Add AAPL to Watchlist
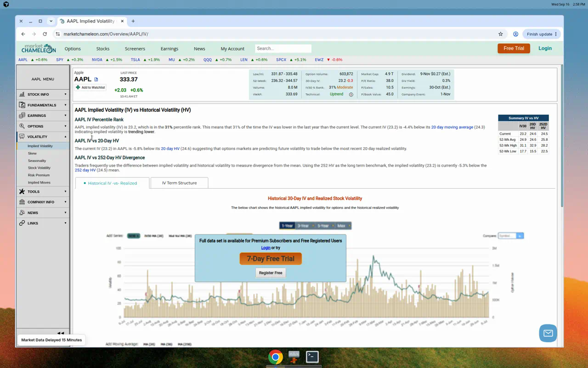This screenshot has height=368, width=588. pyautogui.click(x=90, y=88)
